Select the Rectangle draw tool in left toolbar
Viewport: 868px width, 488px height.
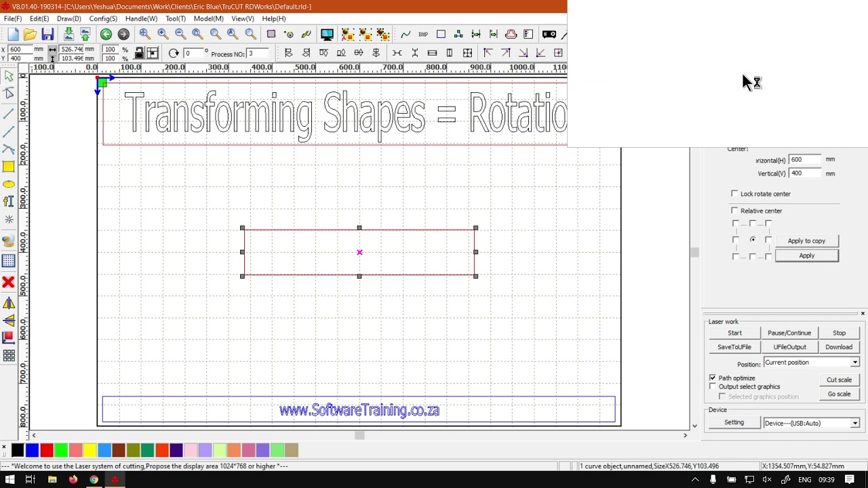click(9, 167)
